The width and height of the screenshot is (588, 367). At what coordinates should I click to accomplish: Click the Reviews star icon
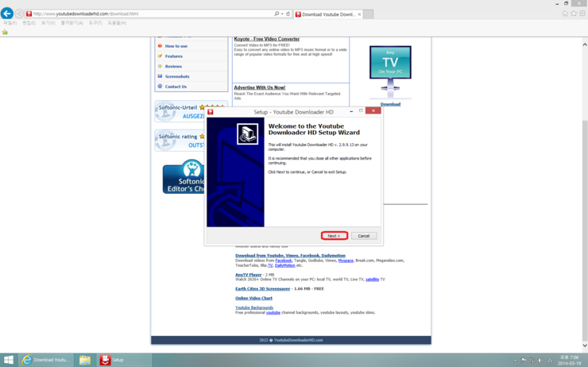coord(161,66)
